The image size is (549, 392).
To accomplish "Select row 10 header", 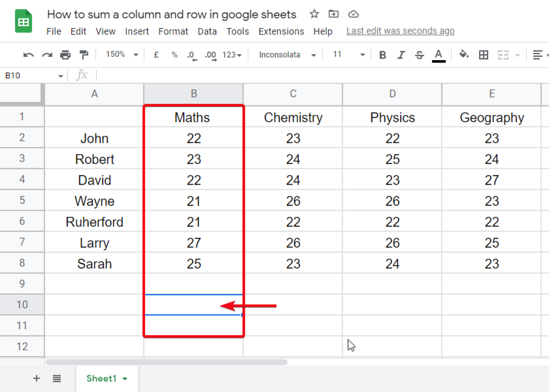I will coord(22,305).
